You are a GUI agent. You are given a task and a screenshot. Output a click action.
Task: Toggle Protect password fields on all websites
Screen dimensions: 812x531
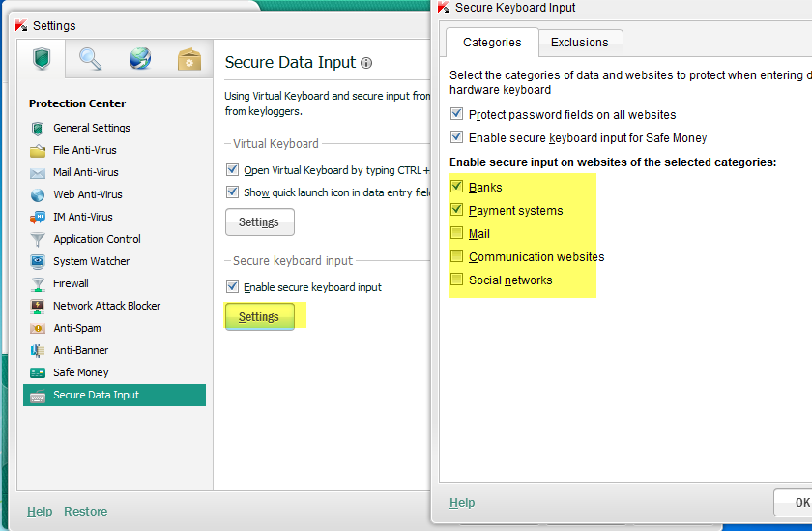click(456, 113)
